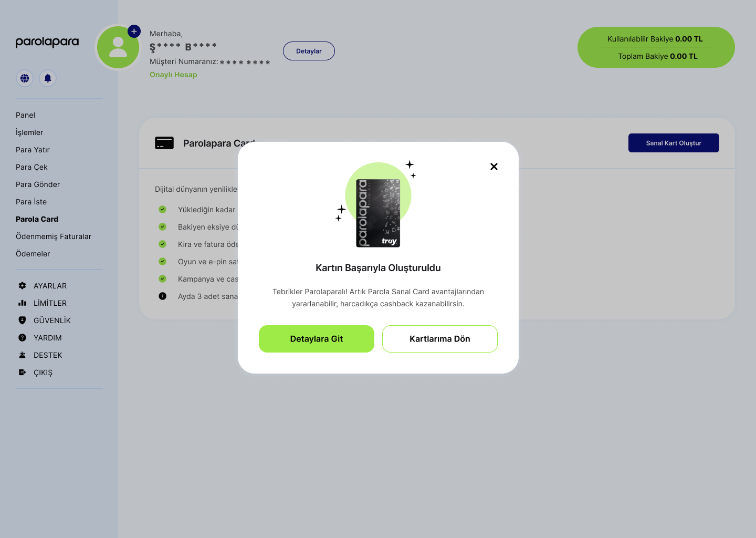Open GÜVENLİK label

(x=52, y=320)
